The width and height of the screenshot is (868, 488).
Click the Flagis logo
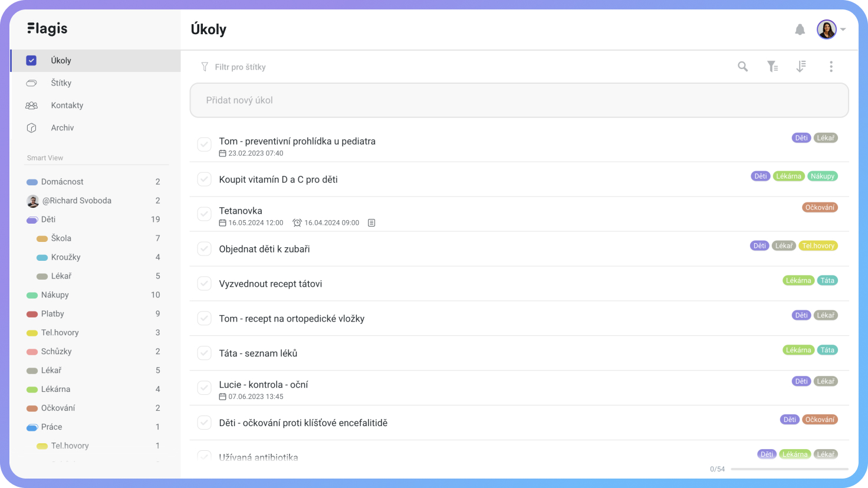tap(47, 28)
